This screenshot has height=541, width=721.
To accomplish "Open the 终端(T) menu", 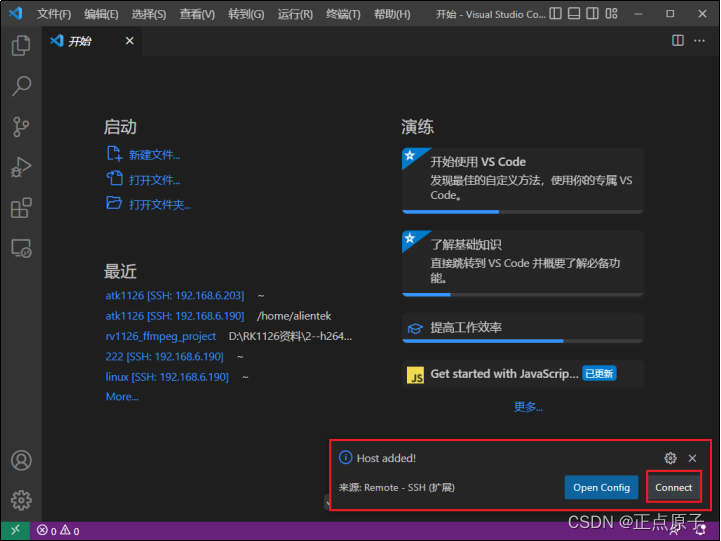I will coord(343,14).
